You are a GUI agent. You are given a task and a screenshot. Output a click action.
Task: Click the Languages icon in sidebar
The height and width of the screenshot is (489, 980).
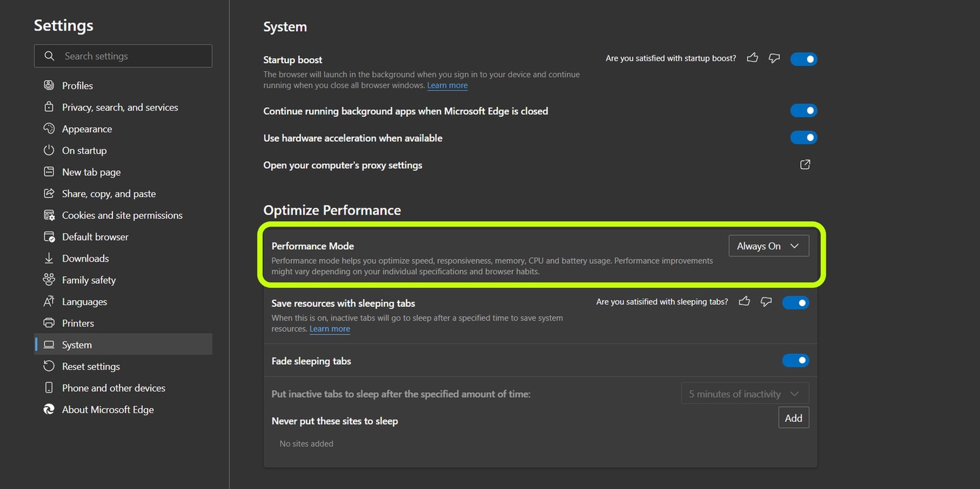[49, 301]
